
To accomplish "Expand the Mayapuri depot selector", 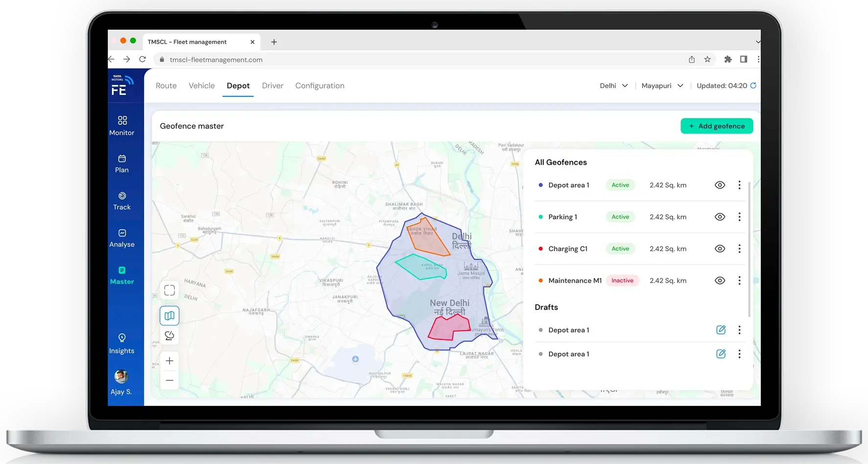I will tap(662, 86).
